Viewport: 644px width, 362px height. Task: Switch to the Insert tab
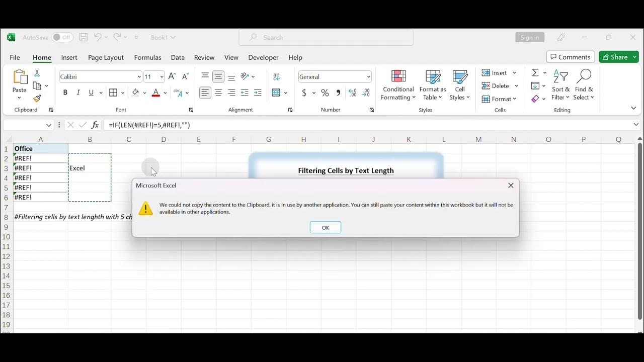(69, 57)
